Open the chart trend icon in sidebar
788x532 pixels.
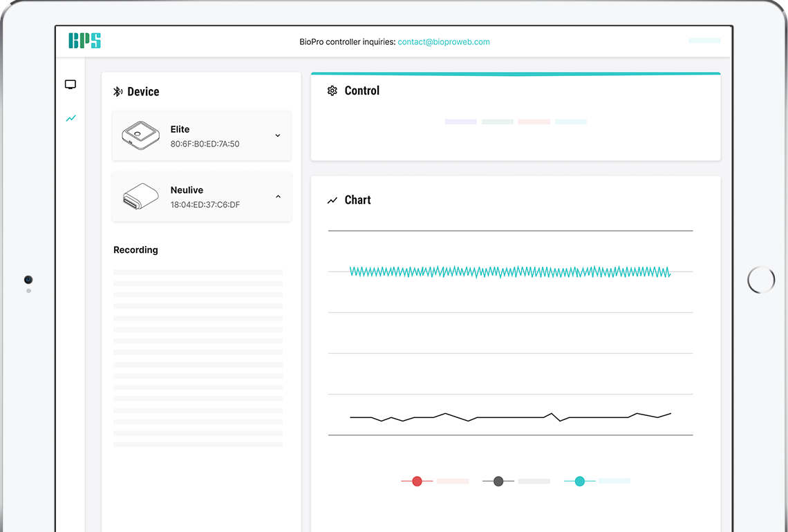71,119
